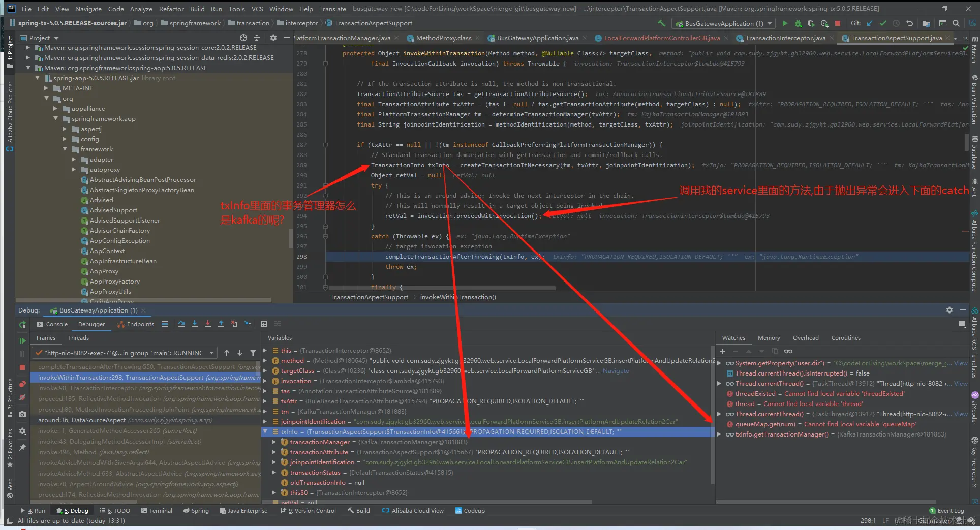Expand aopalliance package node

click(x=56, y=109)
